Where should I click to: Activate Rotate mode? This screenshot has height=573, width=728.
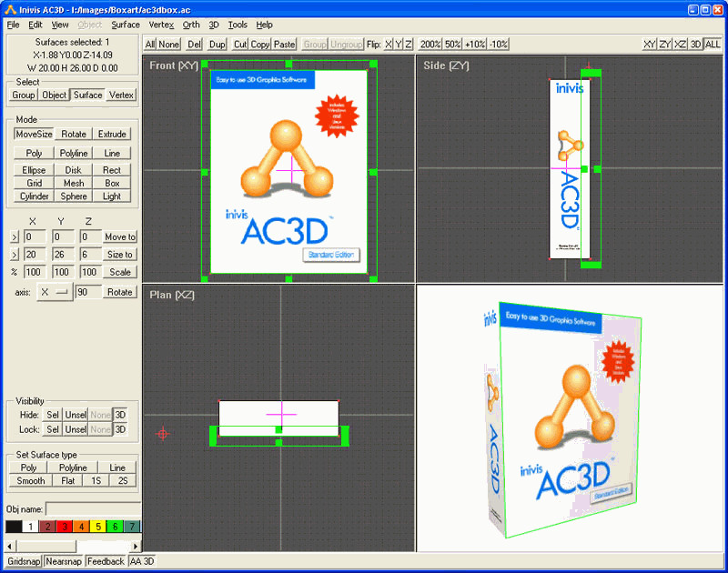pyautogui.click(x=74, y=134)
